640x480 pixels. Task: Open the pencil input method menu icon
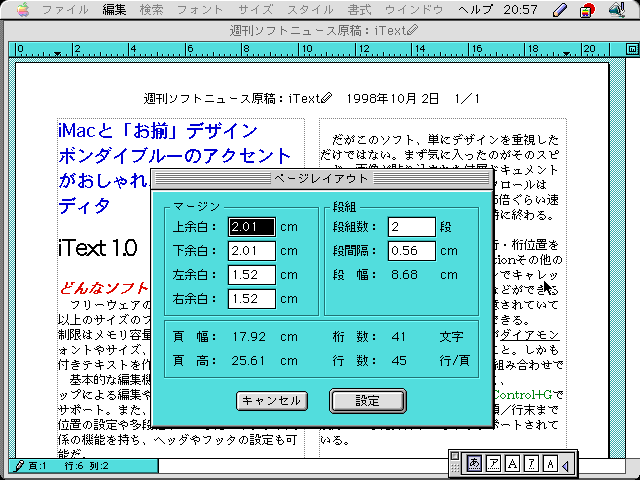[x=560, y=10]
